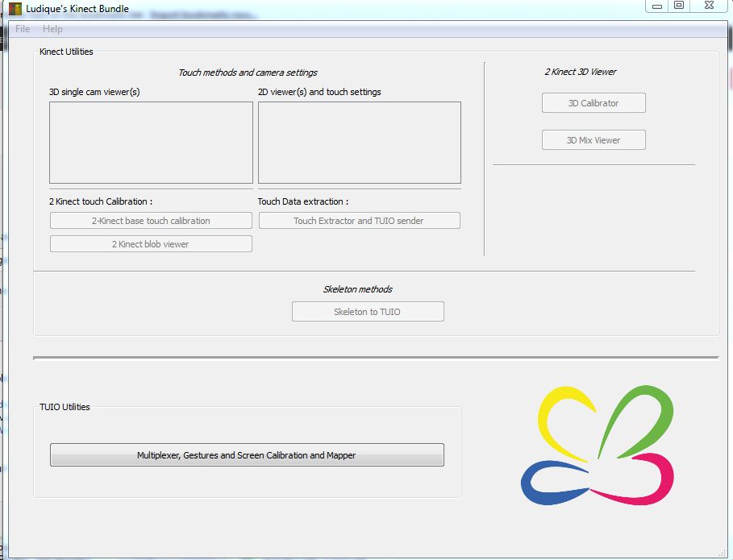The height and width of the screenshot is (560, 733).
Task: Select the 3D single cam viewer list box
Action: point(151,143)
